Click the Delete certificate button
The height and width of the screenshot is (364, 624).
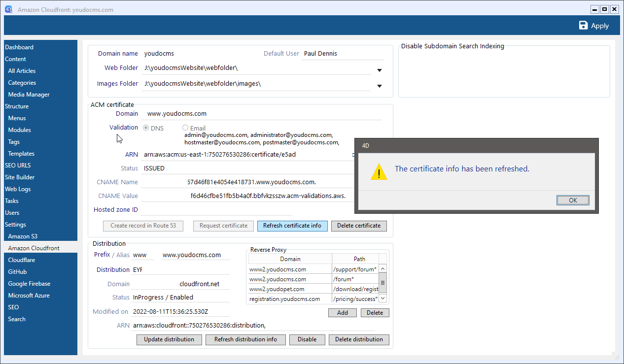coord(358,226)
